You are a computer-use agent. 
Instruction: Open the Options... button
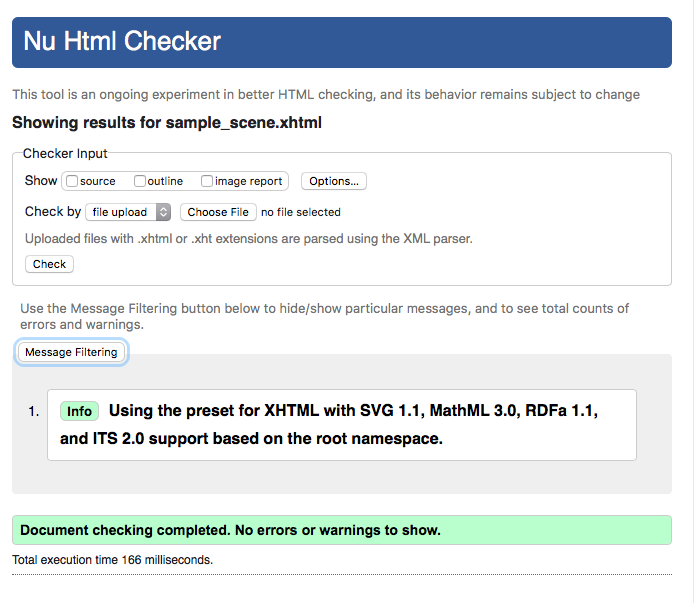click(x=334, y=181)
